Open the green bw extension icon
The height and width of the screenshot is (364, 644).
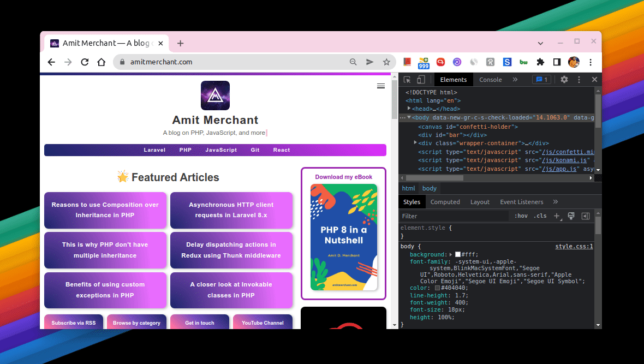click(x=523, y=62)
